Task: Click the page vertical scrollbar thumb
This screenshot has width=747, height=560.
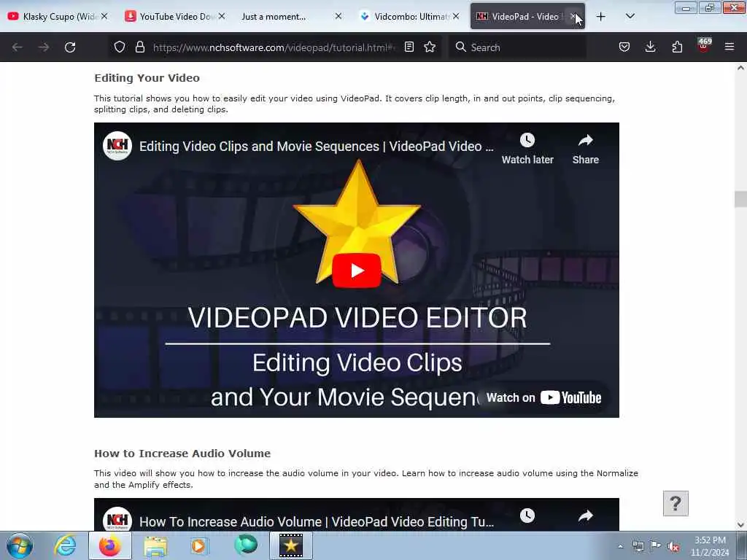Action: tap(740, 199)
